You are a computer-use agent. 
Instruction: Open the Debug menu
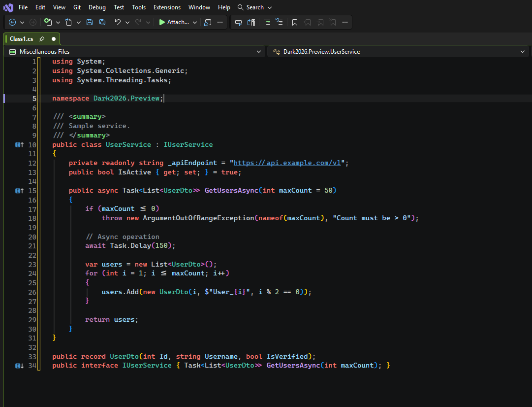click(x=97, y=7)
